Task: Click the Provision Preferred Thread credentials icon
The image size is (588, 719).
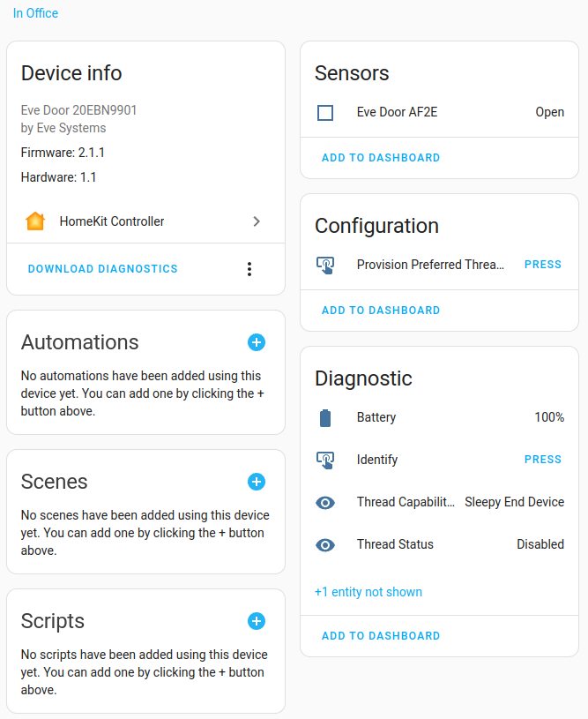Action: pos(325,264)
